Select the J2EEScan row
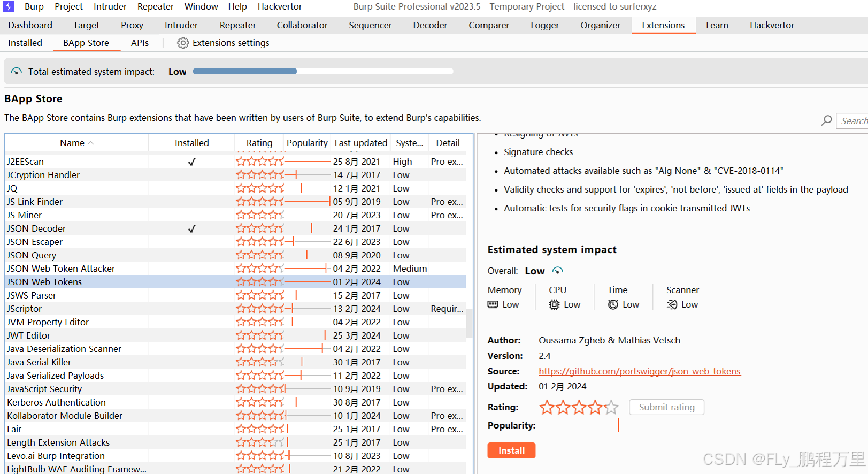Viewport: 868px width, 474px height. coord(235,162)
